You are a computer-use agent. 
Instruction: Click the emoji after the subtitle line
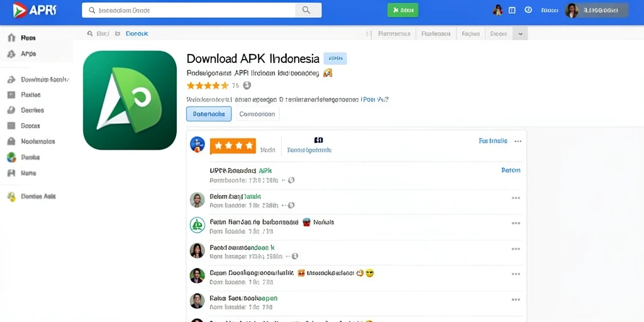(327, 73)
